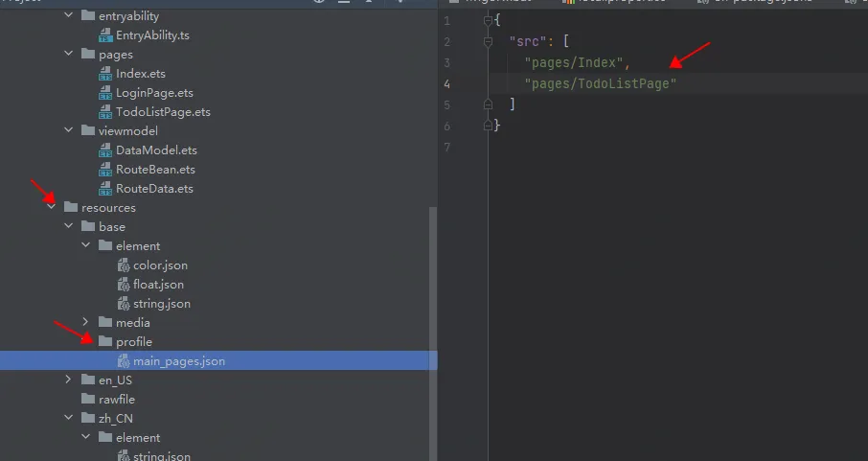Click line number 7 in the gutter
Screen dimensions: 868x461
click(x=446, y=148)
